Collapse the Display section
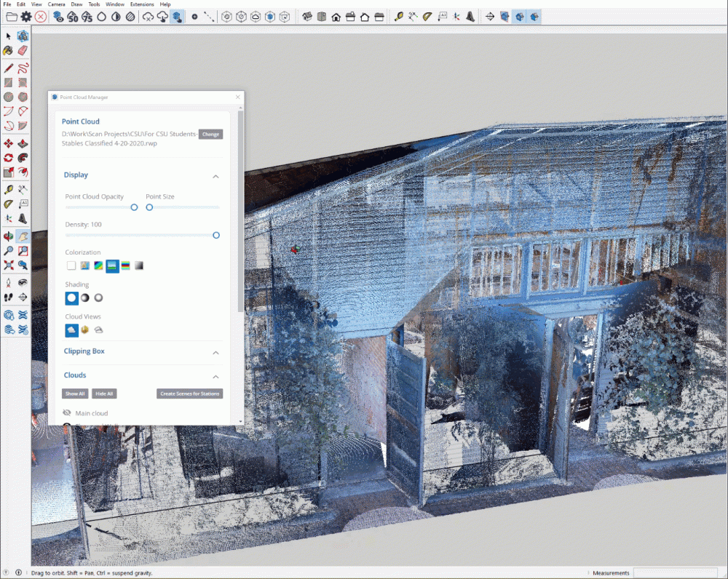 click(x=216, y=176)
